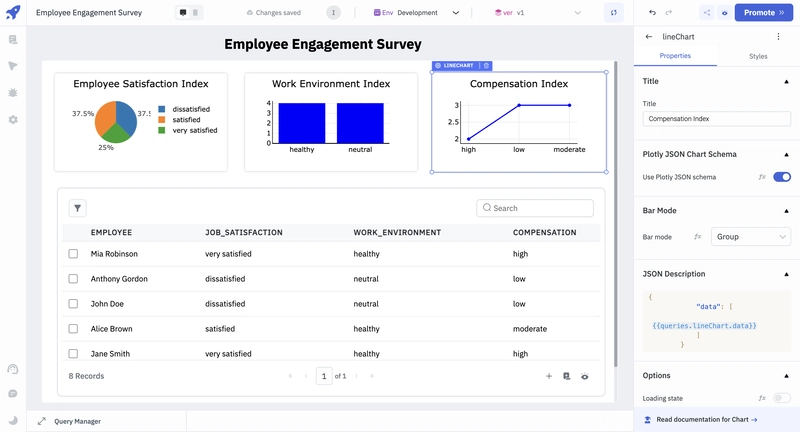Toggle the Use Plotly JSON schema switch
Screen dimensions: 800x432
click(x=781, y=177)
